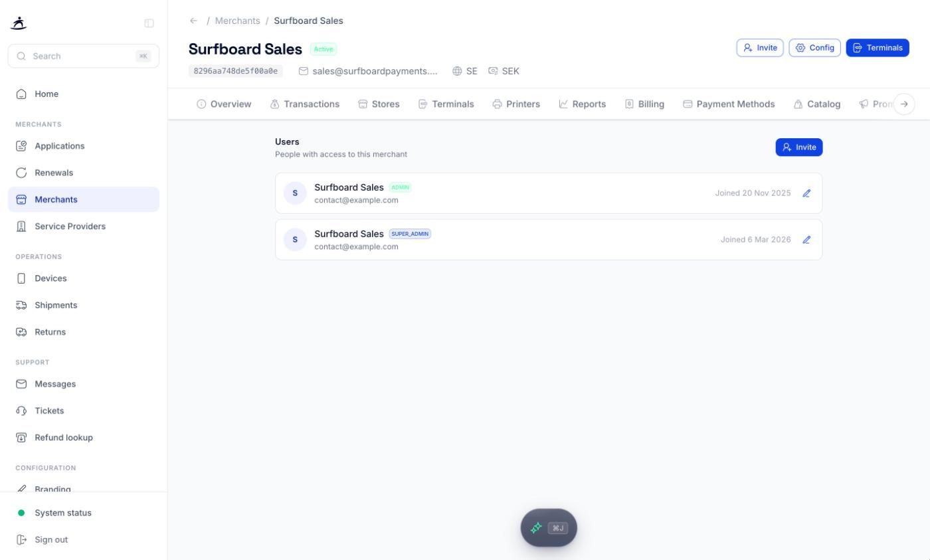Click the surfer logo icon

(19, 23)
